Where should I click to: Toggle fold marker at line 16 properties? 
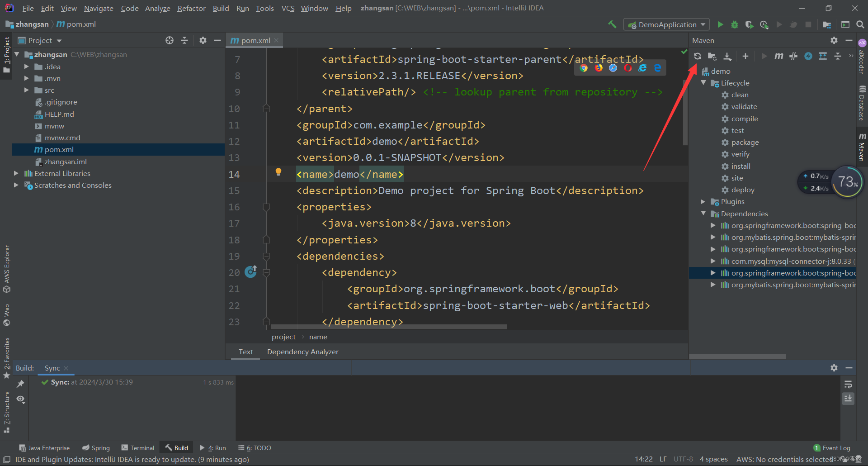[266, 207]
